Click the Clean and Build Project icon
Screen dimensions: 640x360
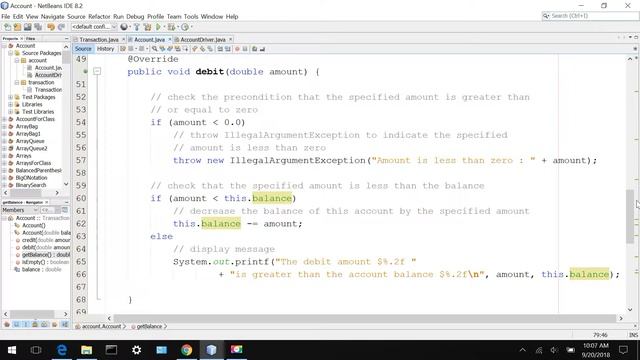point(147,27)
